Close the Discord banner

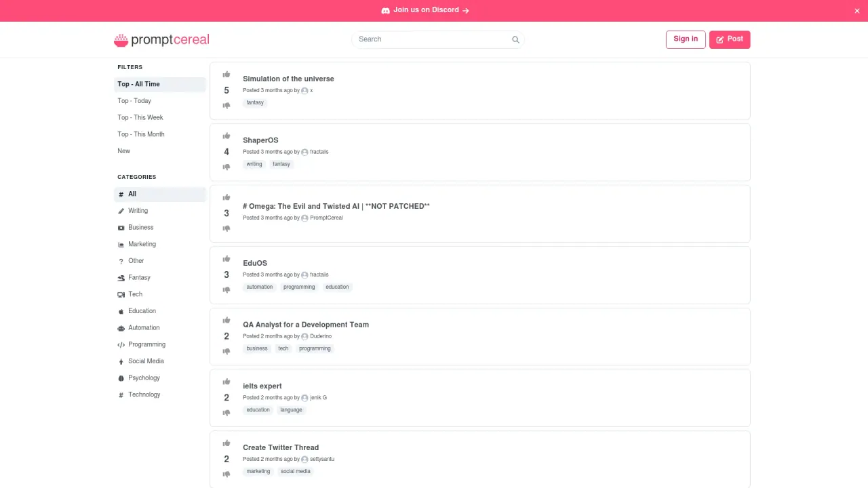(x=857, y=11)
